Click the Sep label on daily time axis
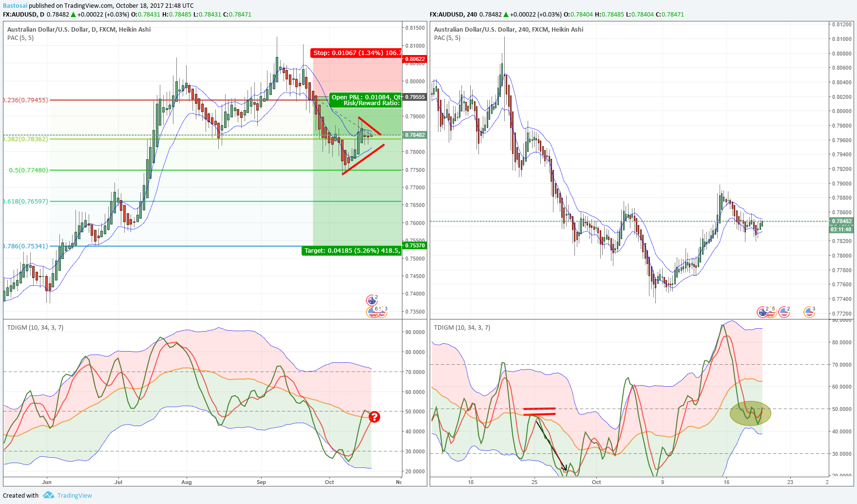 pyautogui.click(x=261, y=482)
